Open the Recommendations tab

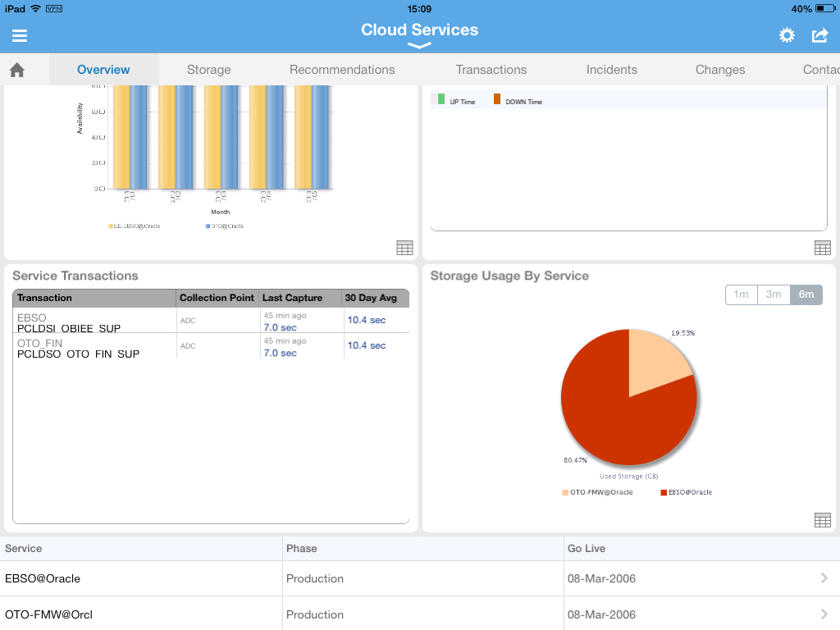click(342, 70)
